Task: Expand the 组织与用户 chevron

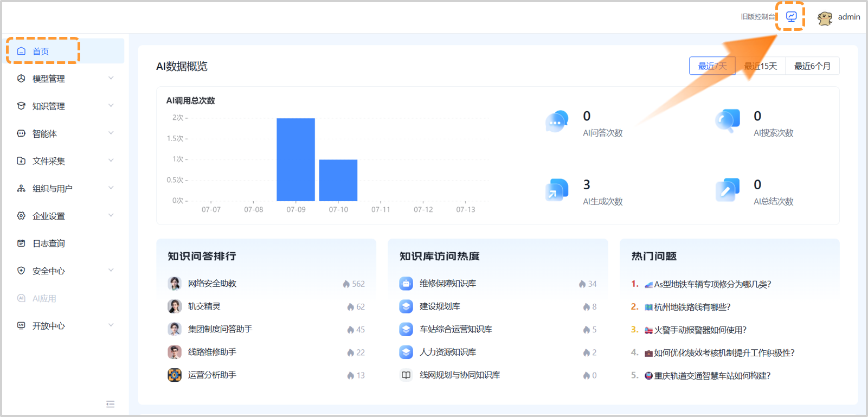Action: (x=111, y=188)
